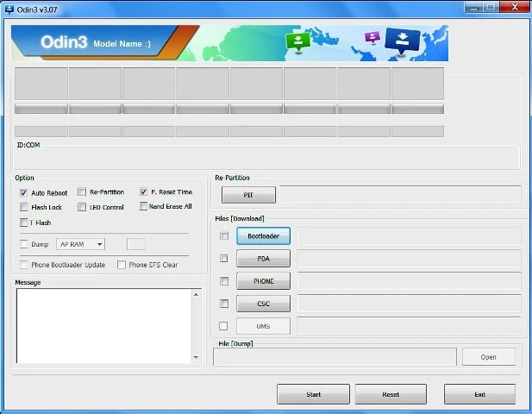Click the small field next to AP RAM

tap(136, 244)
